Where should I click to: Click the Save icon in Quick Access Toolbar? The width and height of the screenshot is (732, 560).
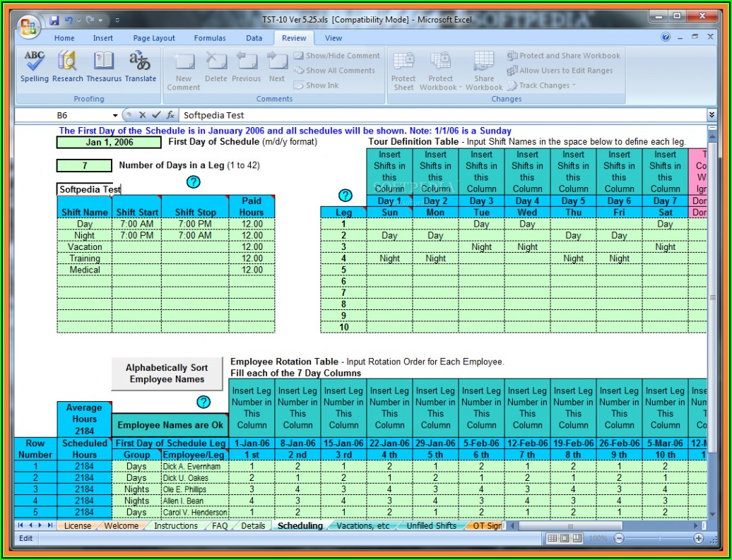(x=54, y=20)
